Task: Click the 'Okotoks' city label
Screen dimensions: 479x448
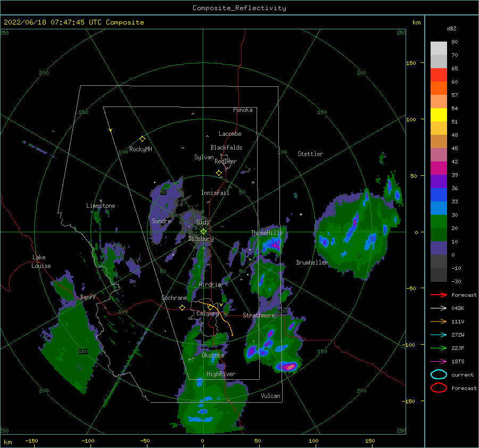Action: point(213,355)
